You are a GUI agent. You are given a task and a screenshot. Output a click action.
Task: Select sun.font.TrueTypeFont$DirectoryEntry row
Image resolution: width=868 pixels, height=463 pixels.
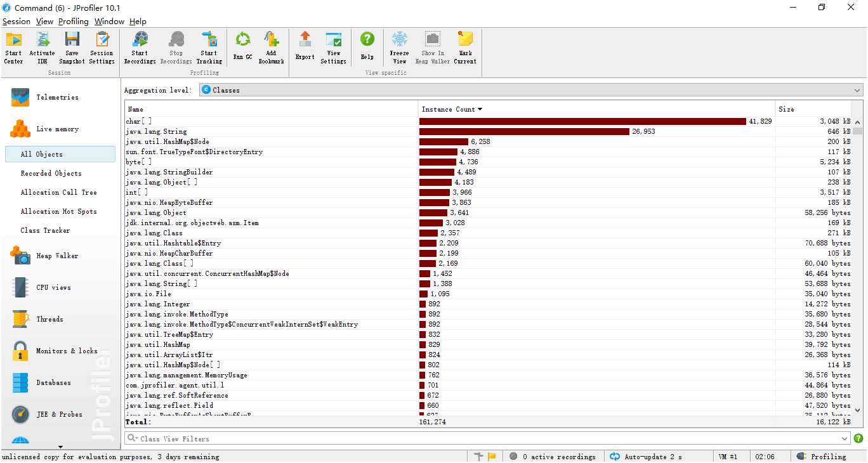click(x=489, y=152)
